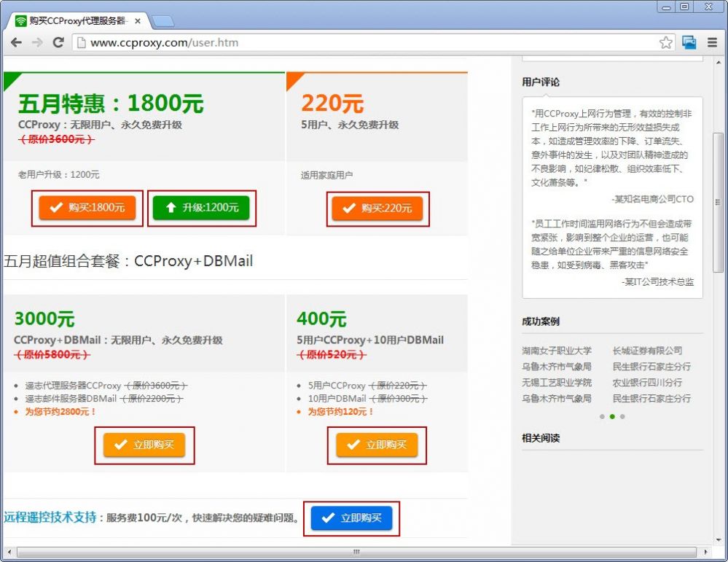This screenshot has width=728, height=562.
Task: Select the green middle carousel dot
Action: point(612,417)
